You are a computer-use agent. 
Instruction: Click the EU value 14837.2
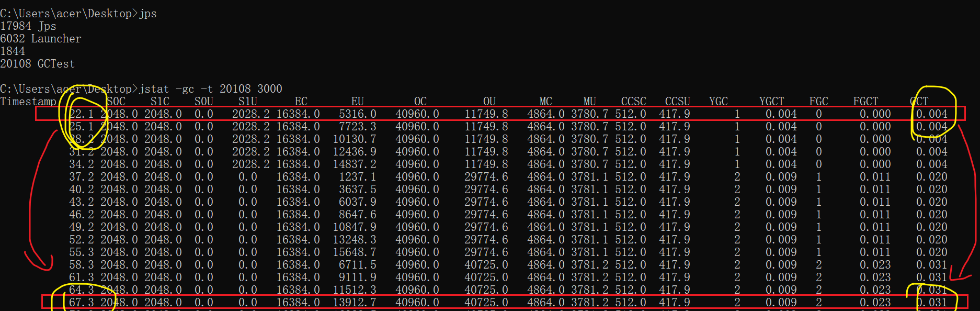(355, 164)
